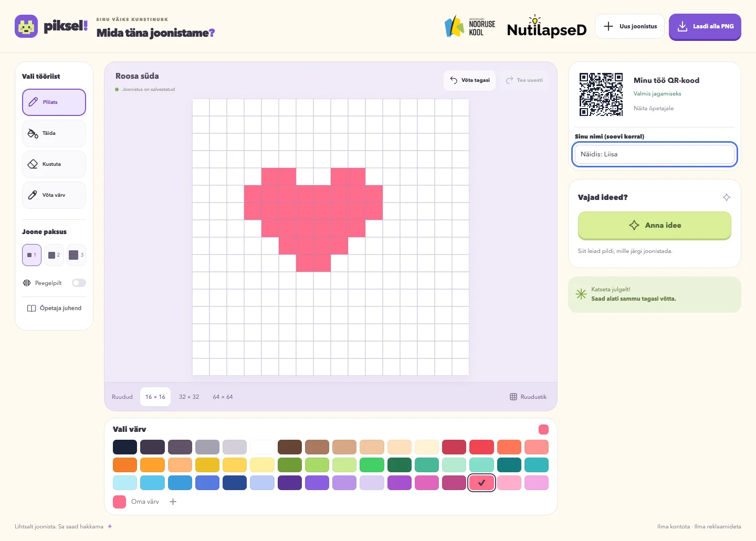
Task: Request an idea with Anna idee
Action: click(x=655, y=226)
